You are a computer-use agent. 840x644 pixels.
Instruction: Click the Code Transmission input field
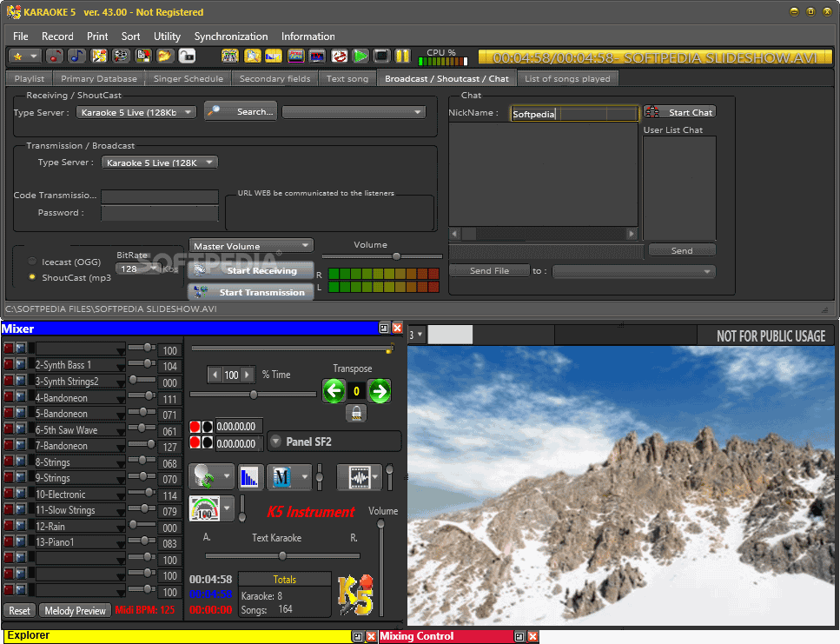click(160, 196)
